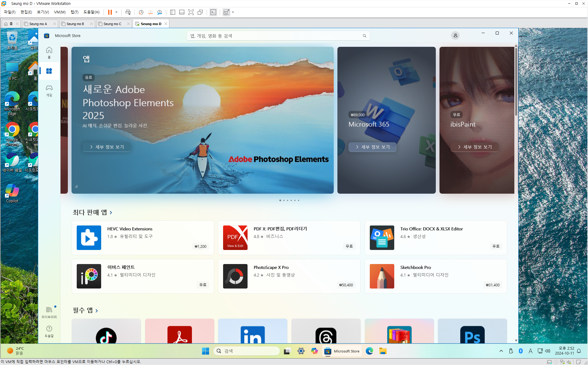588x365 pixels.
Task: Pause the virtual machine in VMware toolbar
Action: tap(110, 12)
